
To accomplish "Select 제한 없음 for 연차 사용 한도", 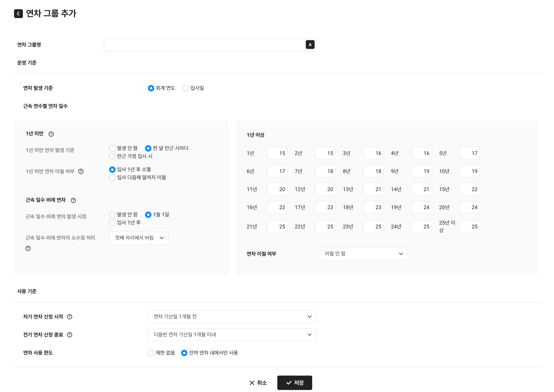I will pos(151,353).
